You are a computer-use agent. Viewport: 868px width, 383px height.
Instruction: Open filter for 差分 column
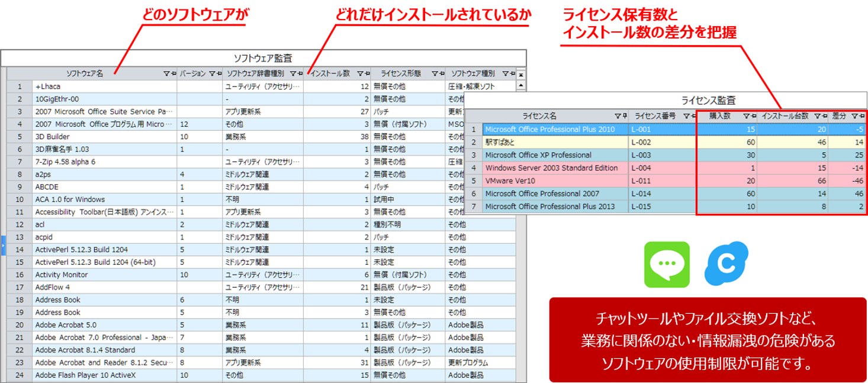click(854, 116)
